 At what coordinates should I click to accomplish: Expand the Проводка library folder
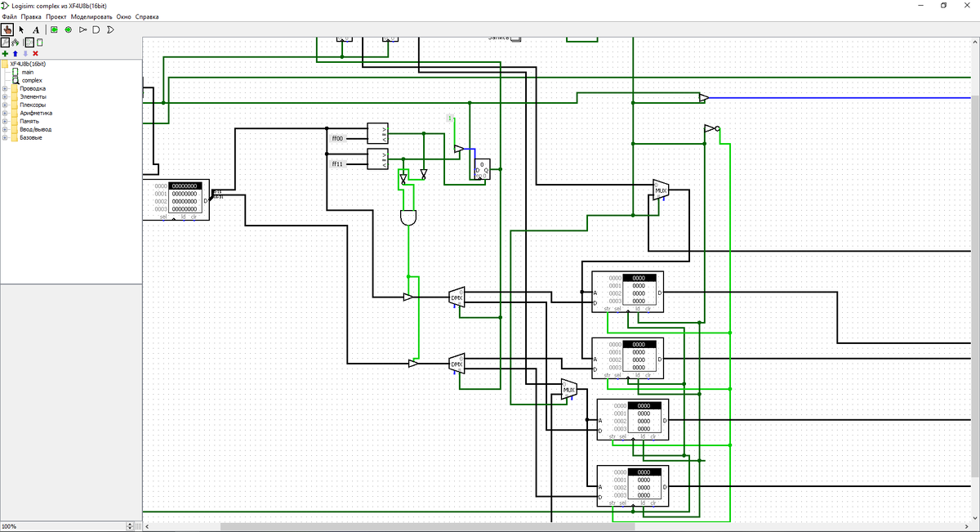point(5,88)
